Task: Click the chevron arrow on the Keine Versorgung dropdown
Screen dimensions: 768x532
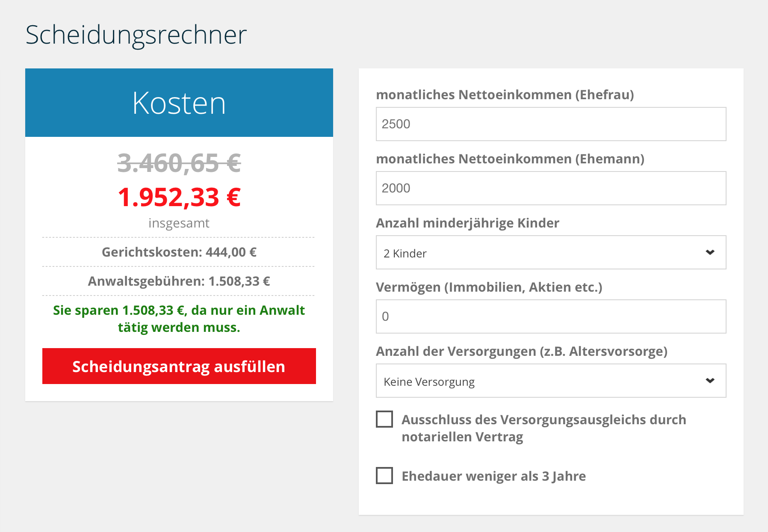Action: click(x=710, y=381)
